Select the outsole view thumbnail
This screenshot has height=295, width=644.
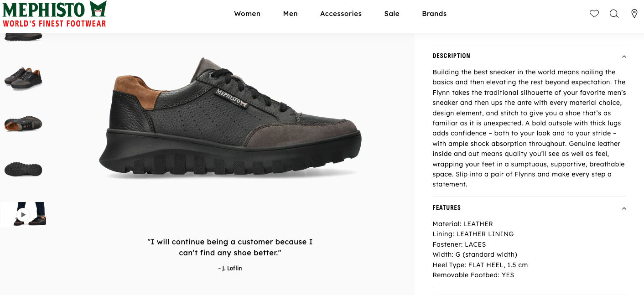click(23, 169)
